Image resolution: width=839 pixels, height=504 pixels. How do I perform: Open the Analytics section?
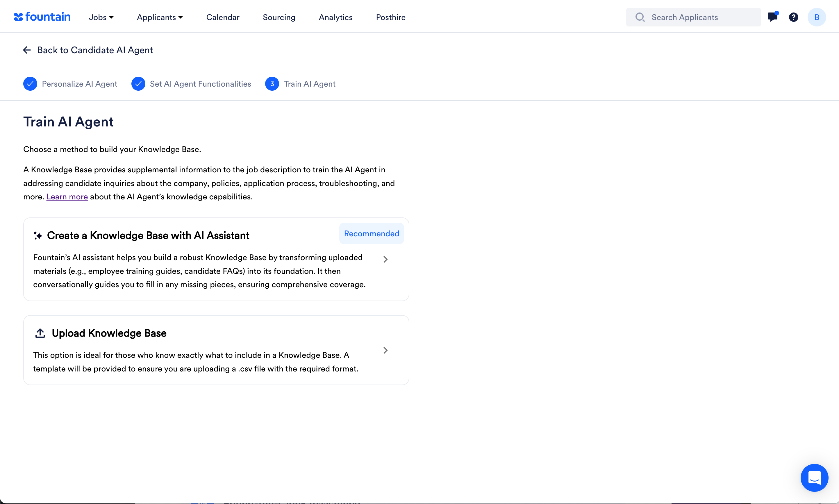click(335, 17)
